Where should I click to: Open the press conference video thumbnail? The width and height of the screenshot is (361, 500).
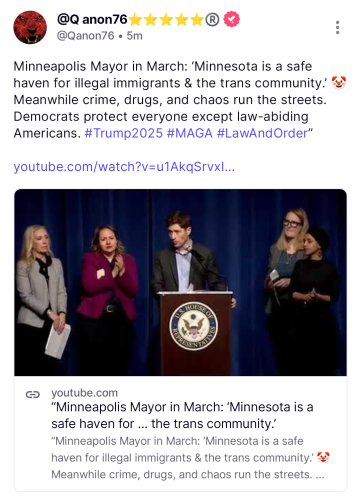click(x=180, y=282)
